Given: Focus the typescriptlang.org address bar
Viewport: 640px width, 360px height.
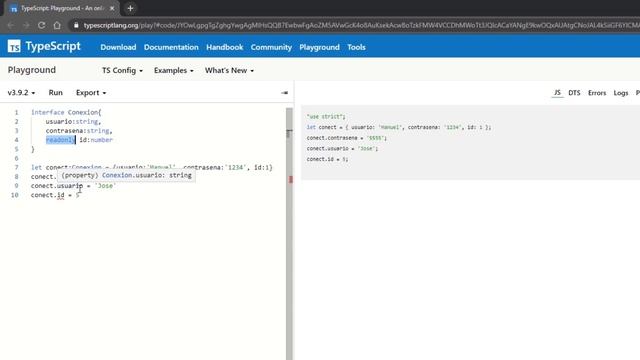Looking at the screenshot, I should 355,25.
